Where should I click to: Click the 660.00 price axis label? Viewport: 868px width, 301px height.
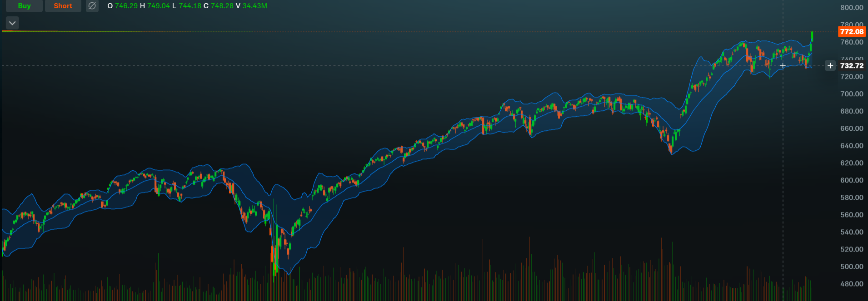852,128
